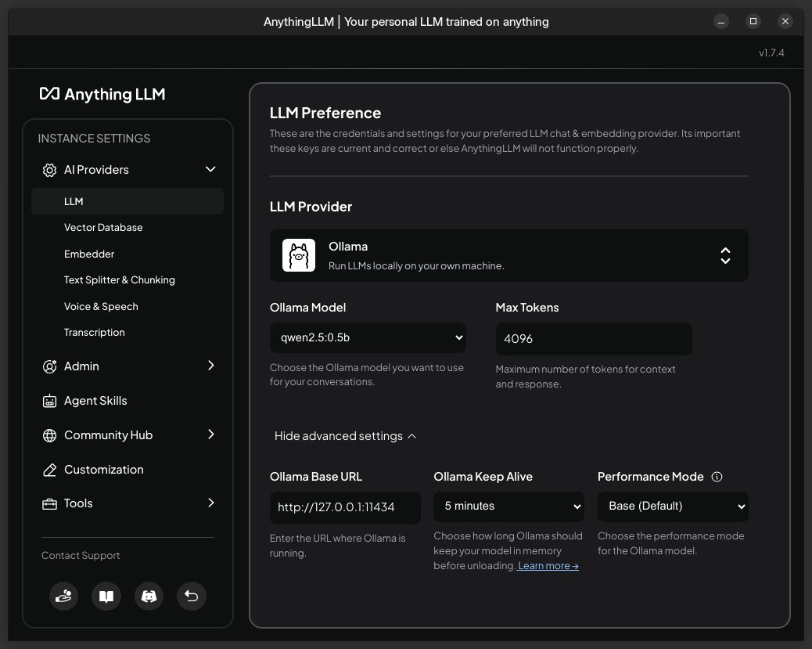Click the Discord icon in sidebar footer
This screenshot has height=649, width=812.
tap(149, 597)
